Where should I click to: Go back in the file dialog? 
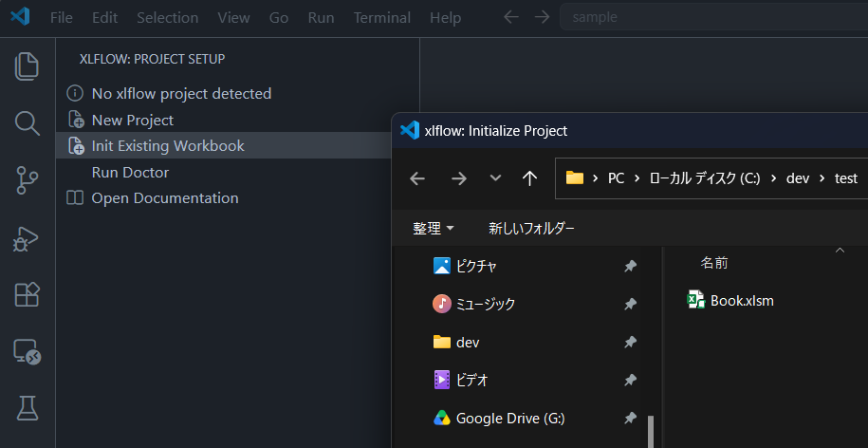[417, 178]
